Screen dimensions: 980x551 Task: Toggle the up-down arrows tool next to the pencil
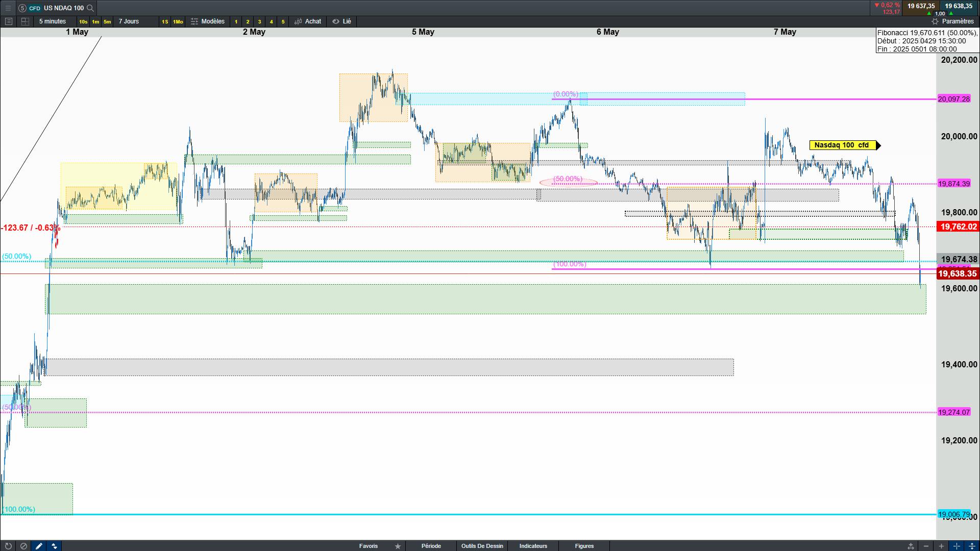click(x=54, y=546)
